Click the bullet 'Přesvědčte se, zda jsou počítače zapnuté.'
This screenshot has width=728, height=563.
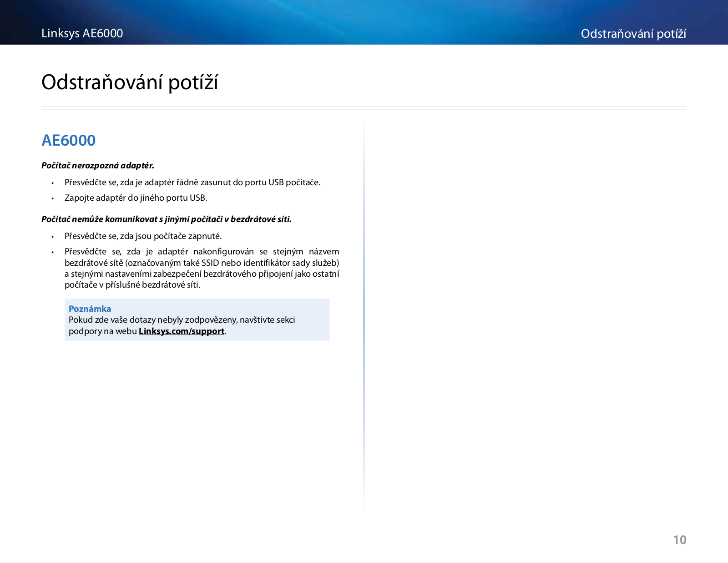143,236
